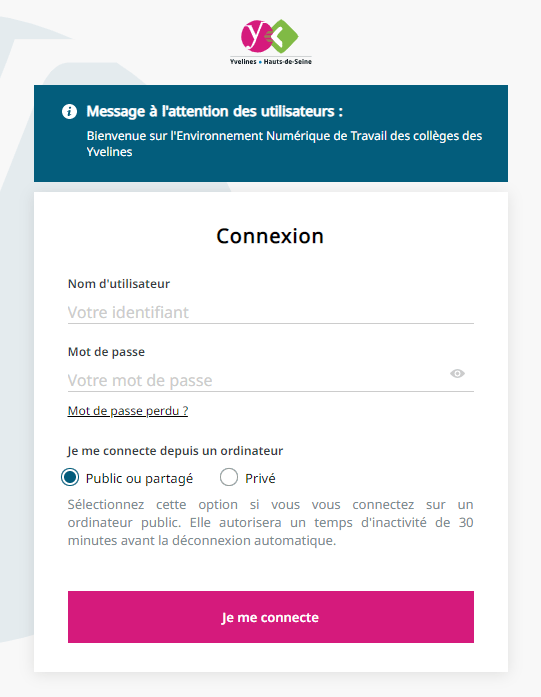Select the 'Privé' radio button
This screenshot has width=541, height=697.
click(x=228, y=477)
